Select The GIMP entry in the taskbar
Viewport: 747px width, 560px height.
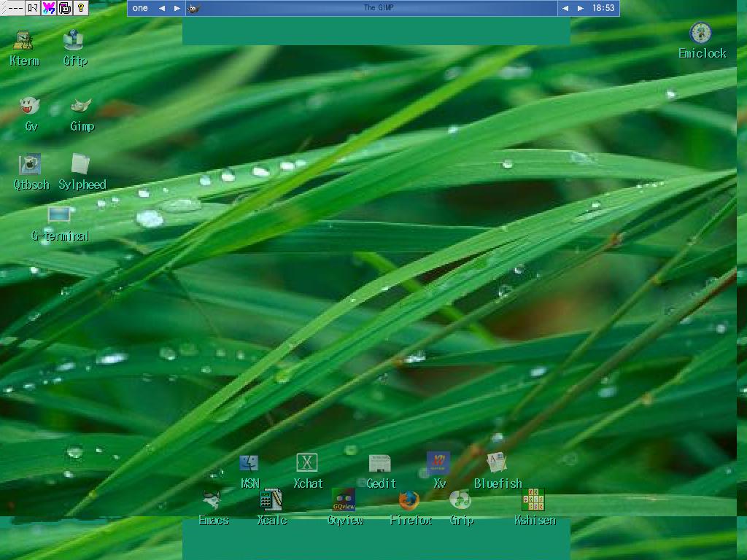click(x=379, y=8)
